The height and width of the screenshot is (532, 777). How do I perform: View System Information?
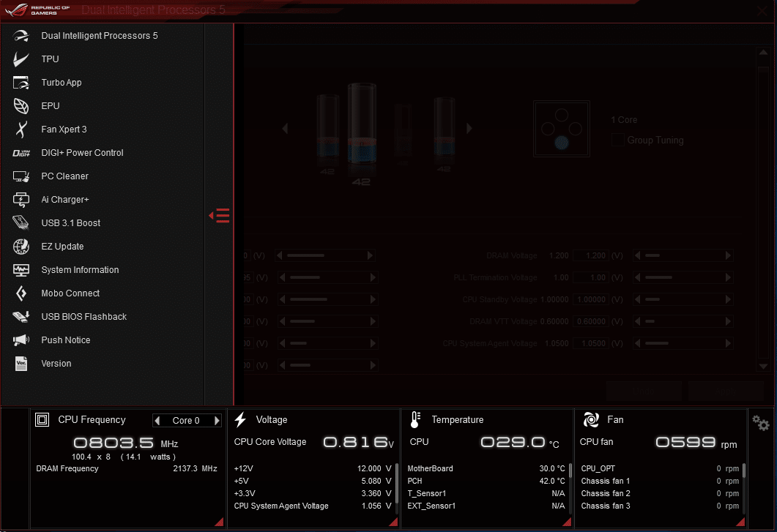click(x=80, y=269)
